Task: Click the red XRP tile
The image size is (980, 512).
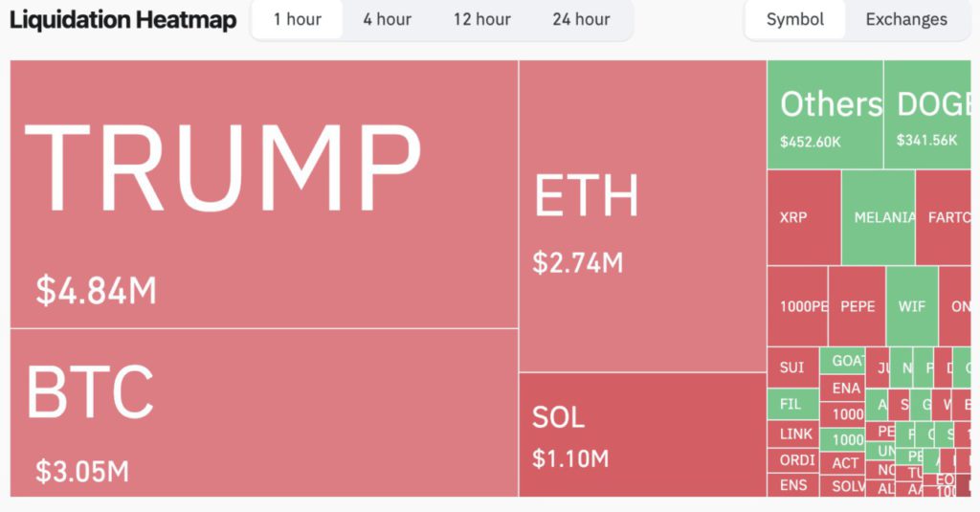Action: [804, 217]
